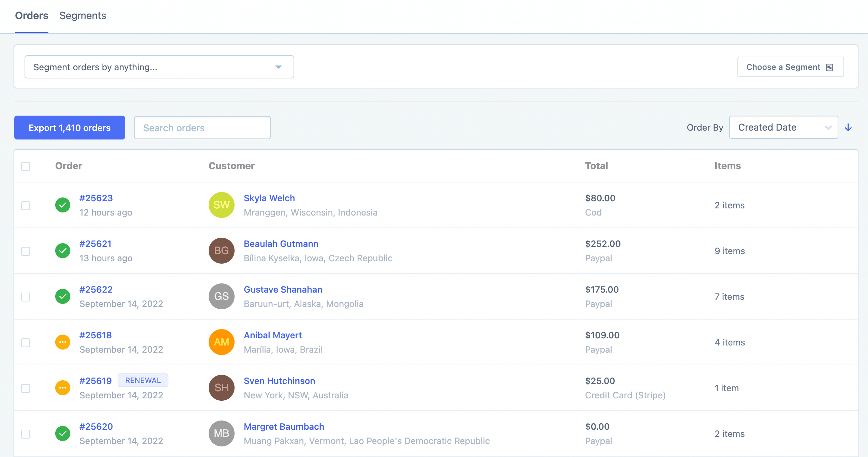The image size is (868, 457).
Task: Open customer Gustave Shanahan's link
Action: tap(283, 290)
